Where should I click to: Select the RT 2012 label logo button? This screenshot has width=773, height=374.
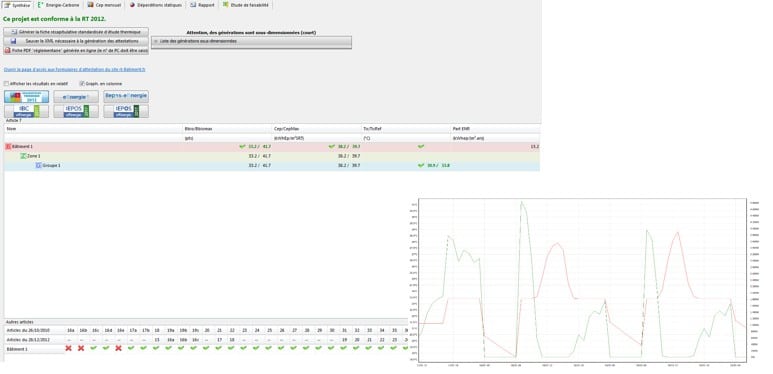(27, 97)
